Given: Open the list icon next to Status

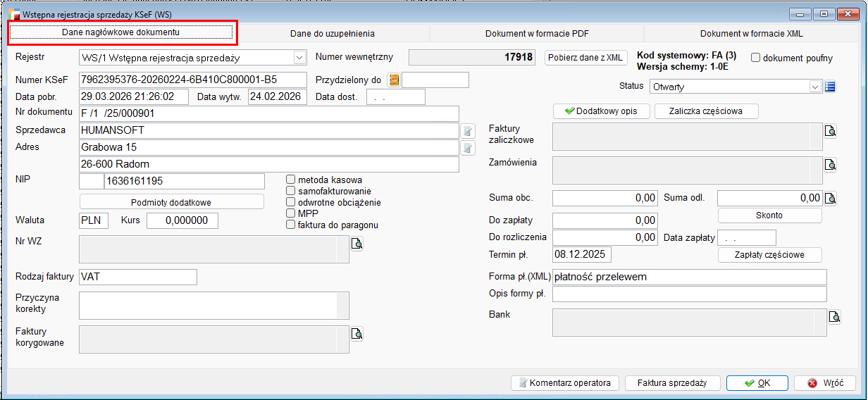Looking at the screenshot, I should (830, 87).
